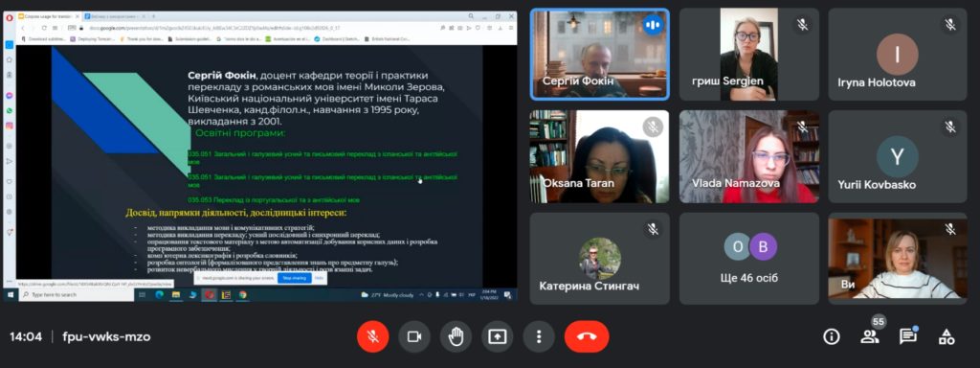Open Edge from the shared taskbar
This screenshot has width=980, height=368.
click(160, 294)
